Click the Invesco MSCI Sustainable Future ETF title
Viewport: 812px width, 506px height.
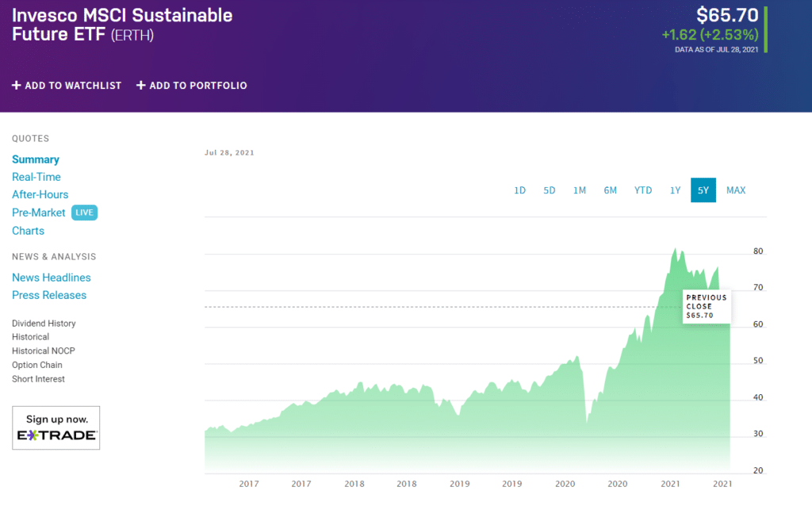coord(122,25)
